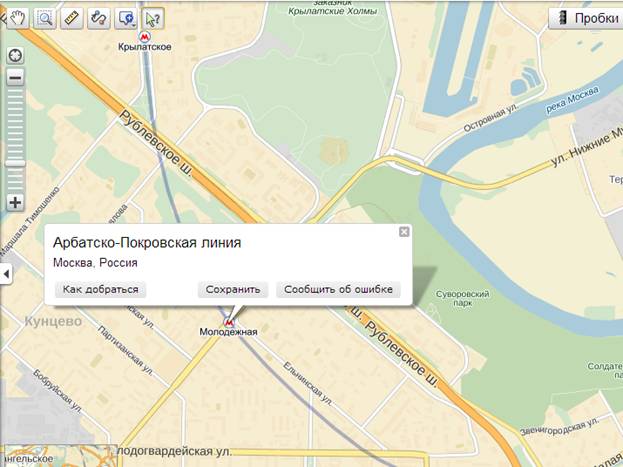
Task: Toggle the "what's here" info pointer tool
Action: point(153,19)
